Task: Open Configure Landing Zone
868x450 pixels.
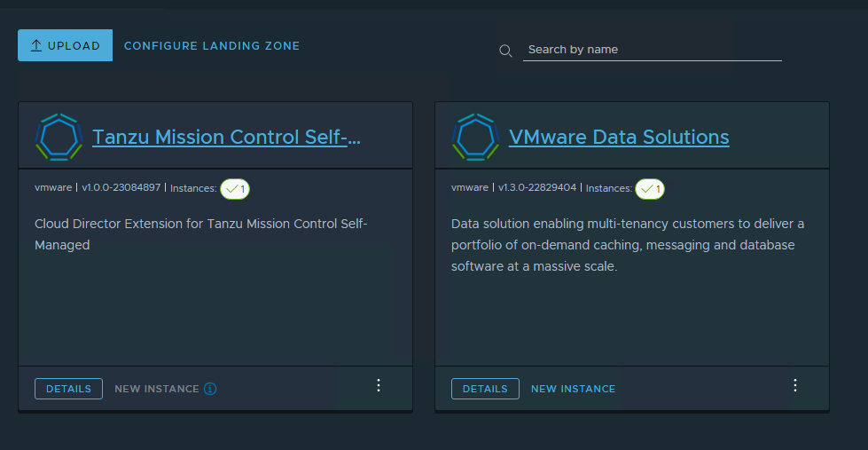Action: (212, 45)
